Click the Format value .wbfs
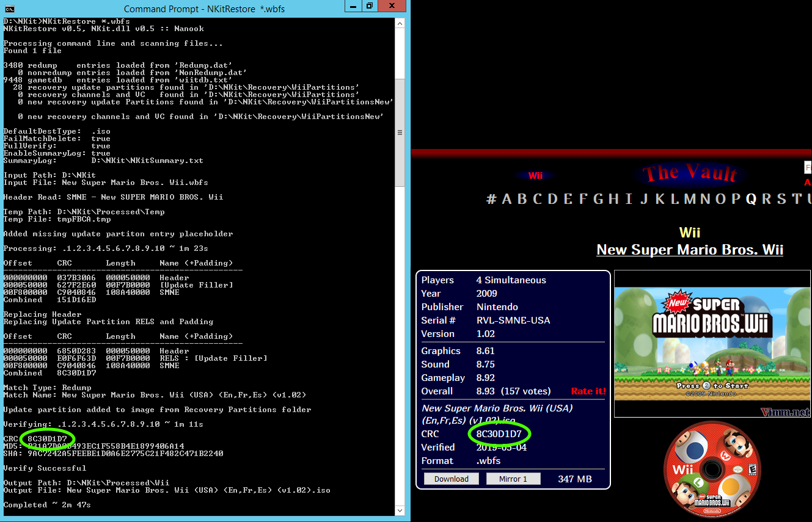812x522 pixels. click(x=489, y=461)
